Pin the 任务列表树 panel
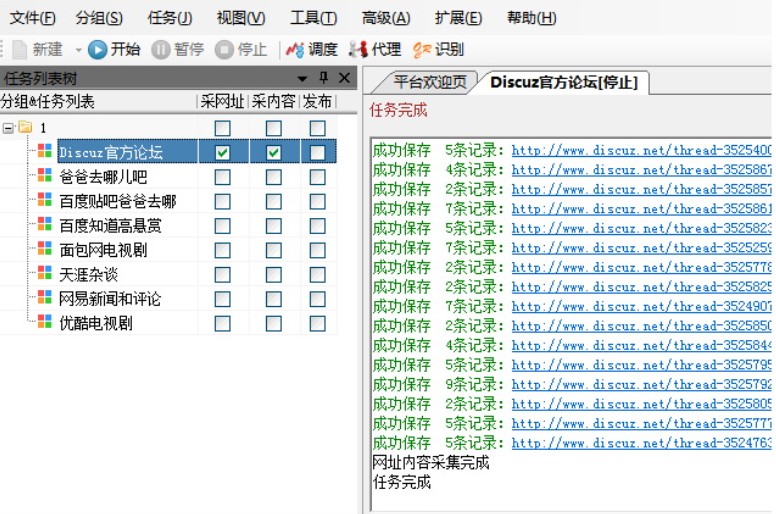Image resolution: width=776 pixels, height=514 pixels. tap(324, 78)
